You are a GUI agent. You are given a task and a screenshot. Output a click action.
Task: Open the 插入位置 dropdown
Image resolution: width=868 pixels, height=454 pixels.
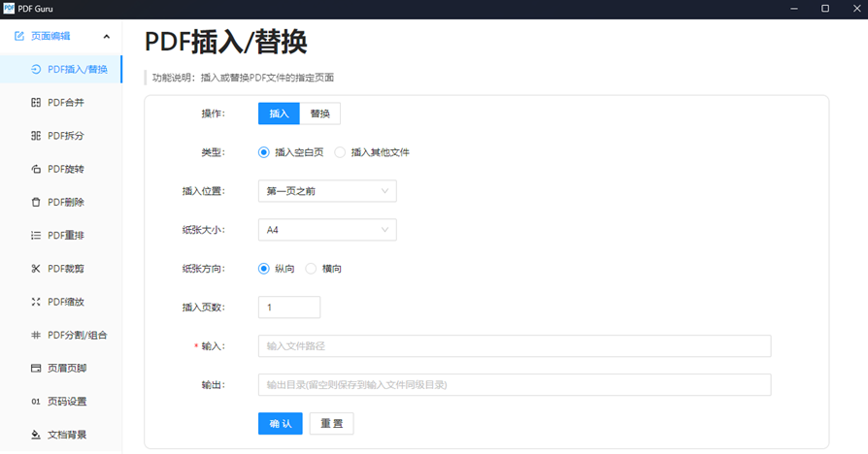point(327,191)
